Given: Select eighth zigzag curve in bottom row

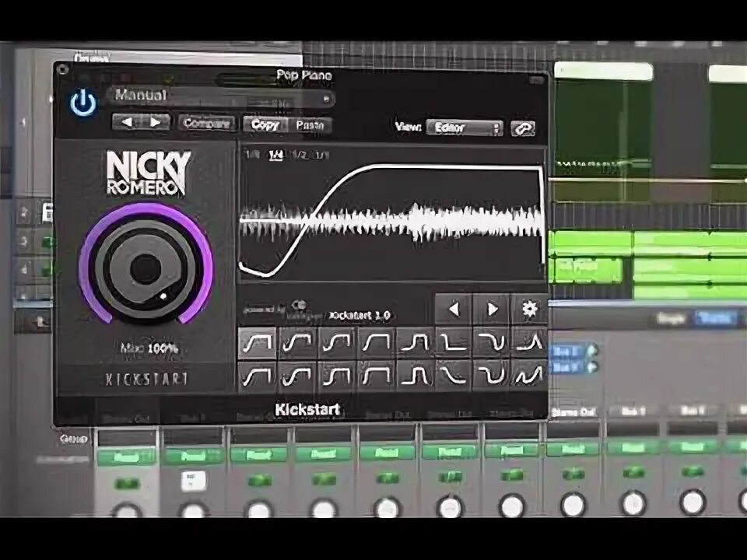Looking at the screenshot, I should coord(529,376).
